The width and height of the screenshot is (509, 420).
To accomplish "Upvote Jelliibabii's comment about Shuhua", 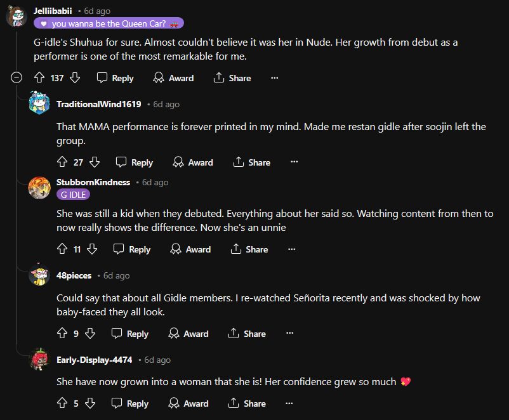I will click(39, 78).
